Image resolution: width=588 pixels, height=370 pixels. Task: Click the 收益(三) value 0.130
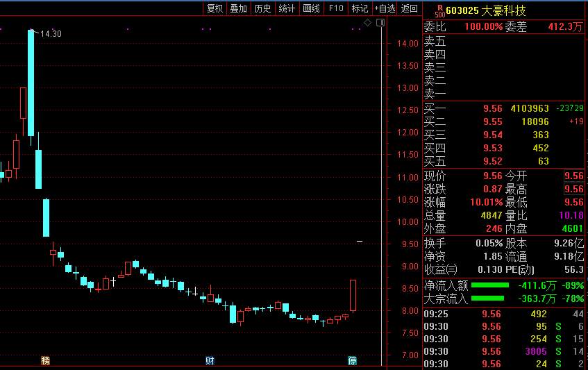tap(489, 269)
